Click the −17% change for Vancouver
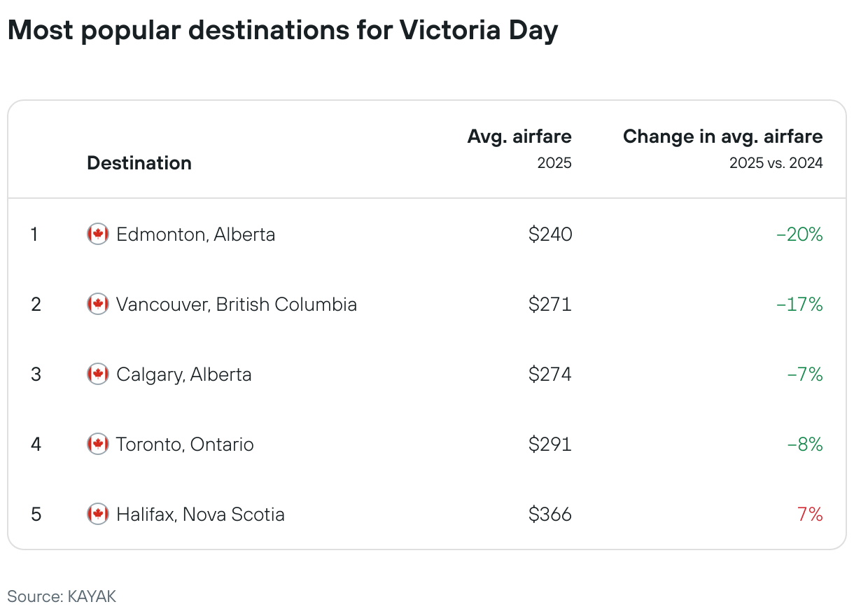 pos(799,304)
